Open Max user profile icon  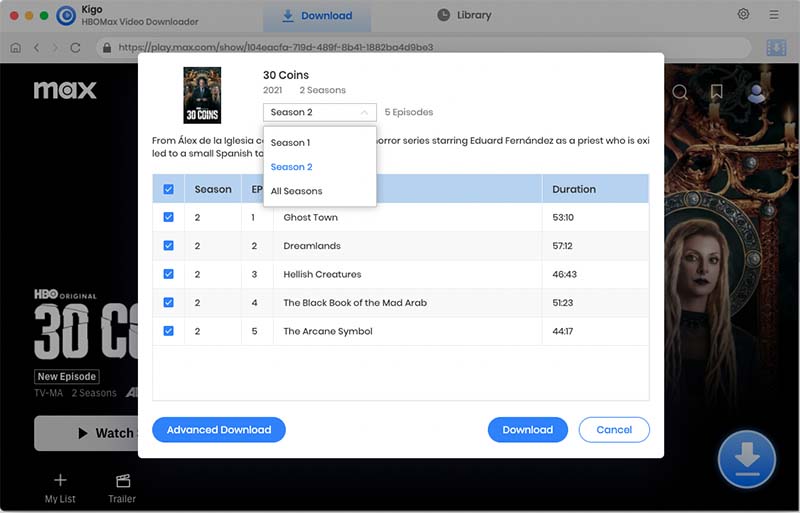[756, 93]
